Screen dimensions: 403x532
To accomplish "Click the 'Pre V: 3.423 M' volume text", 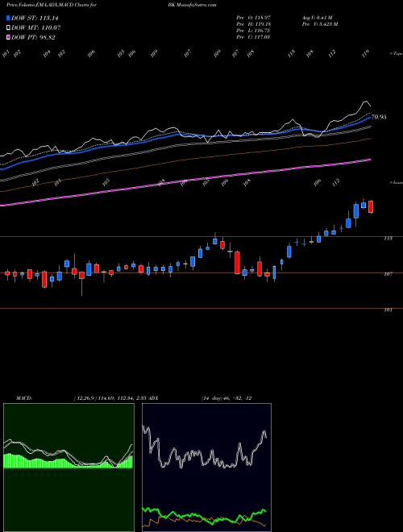I will (319, 24).
